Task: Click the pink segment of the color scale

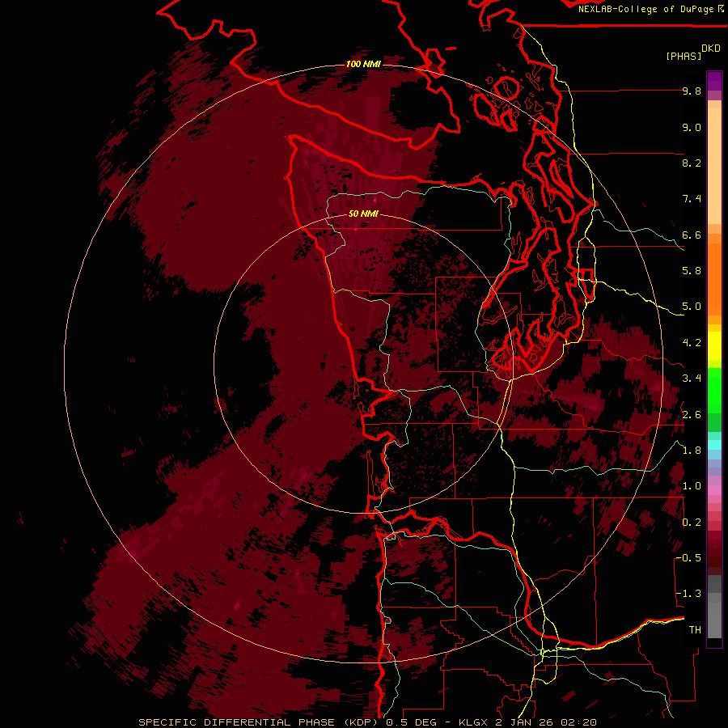Action: (714, 490)
